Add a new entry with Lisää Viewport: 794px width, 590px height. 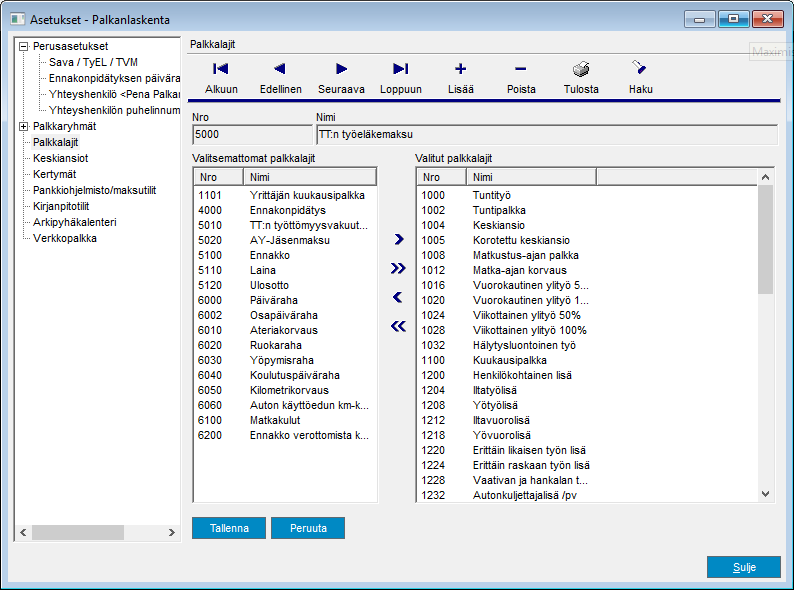[x=460, y=77]
